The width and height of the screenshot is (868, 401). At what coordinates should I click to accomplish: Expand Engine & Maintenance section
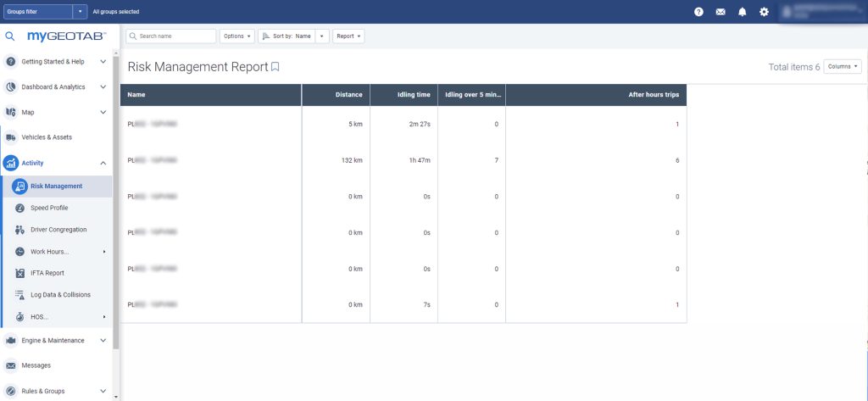point(103,341)
